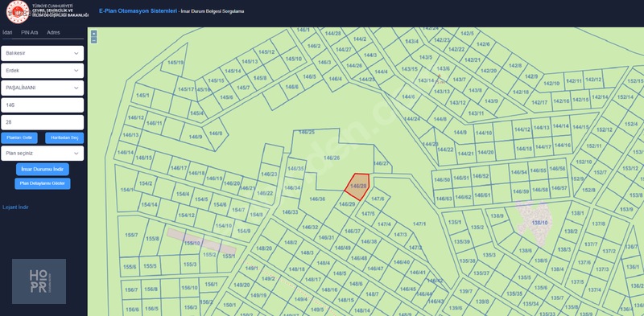Select parcel 155/7 on the map
The width and height of the screenshot is (644, 316).
131,235
